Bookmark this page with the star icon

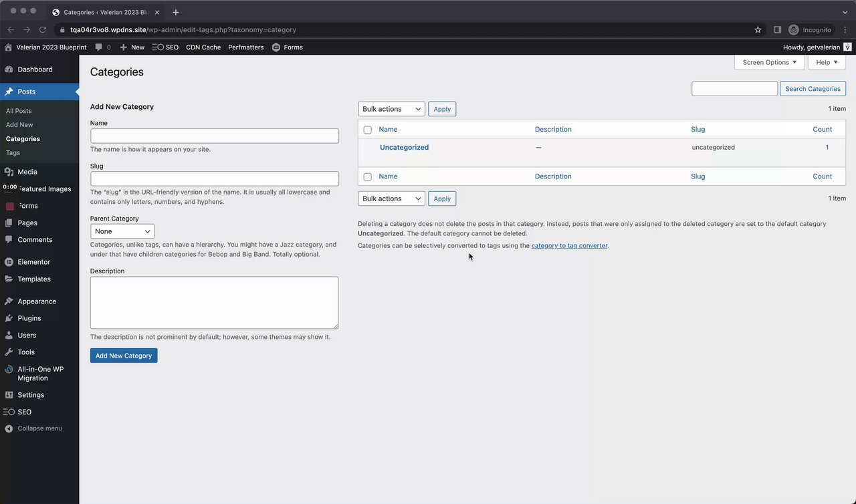pyautogui.click(x=758, y=29)
